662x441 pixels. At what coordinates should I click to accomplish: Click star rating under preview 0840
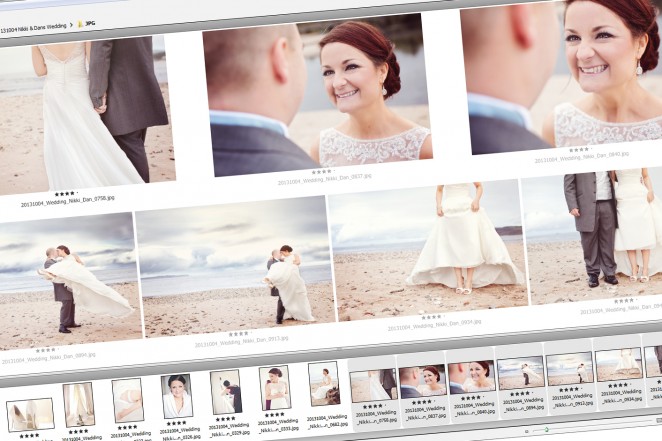point(579,150)
